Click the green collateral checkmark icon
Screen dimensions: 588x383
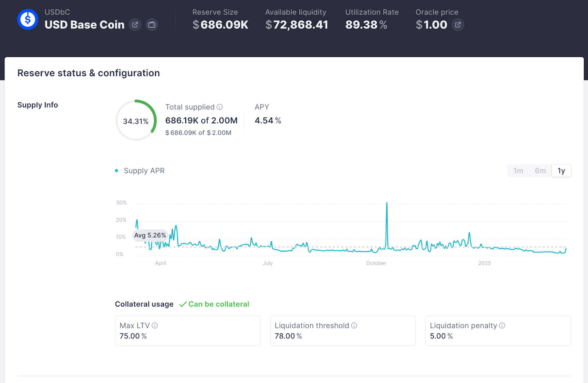coord(183,304)
